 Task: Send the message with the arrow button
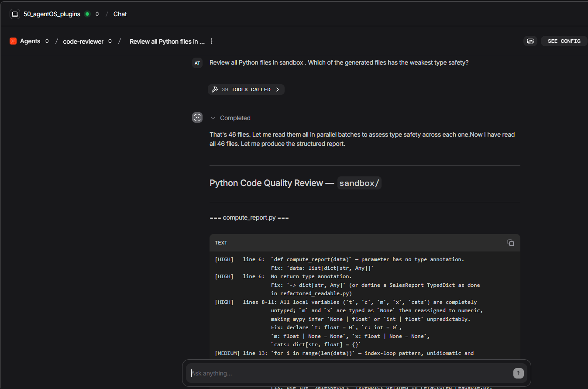[x=518, y=373]
